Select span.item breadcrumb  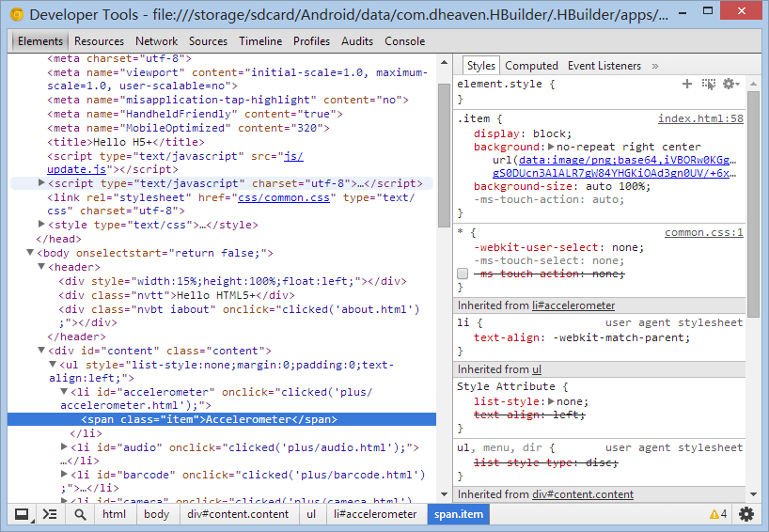pos(459,514)
